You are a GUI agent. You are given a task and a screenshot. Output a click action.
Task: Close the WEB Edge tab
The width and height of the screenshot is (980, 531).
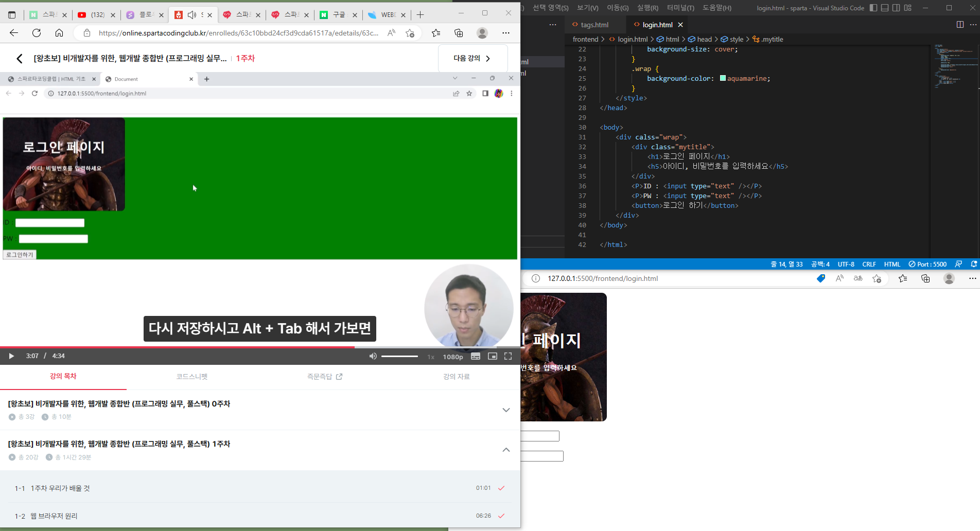pyautogui.click(x=403, y=15)
